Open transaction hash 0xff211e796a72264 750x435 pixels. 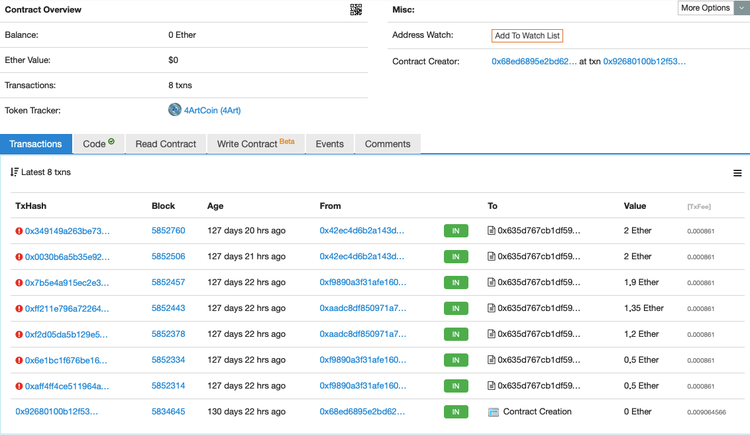pyautogui.click(x=67, y=309)
